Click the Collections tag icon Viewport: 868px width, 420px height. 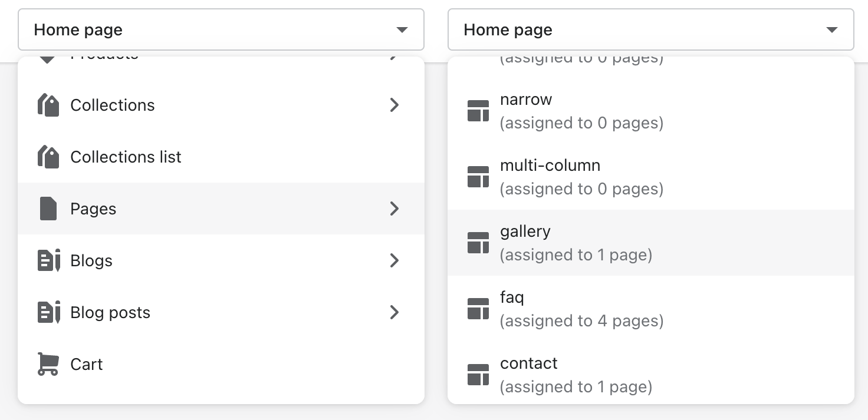48,105
